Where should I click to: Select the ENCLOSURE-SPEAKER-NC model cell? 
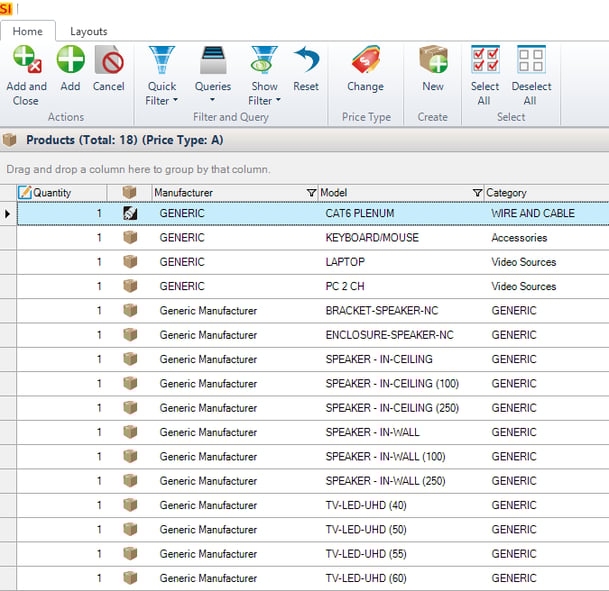(x=401, y=335)
